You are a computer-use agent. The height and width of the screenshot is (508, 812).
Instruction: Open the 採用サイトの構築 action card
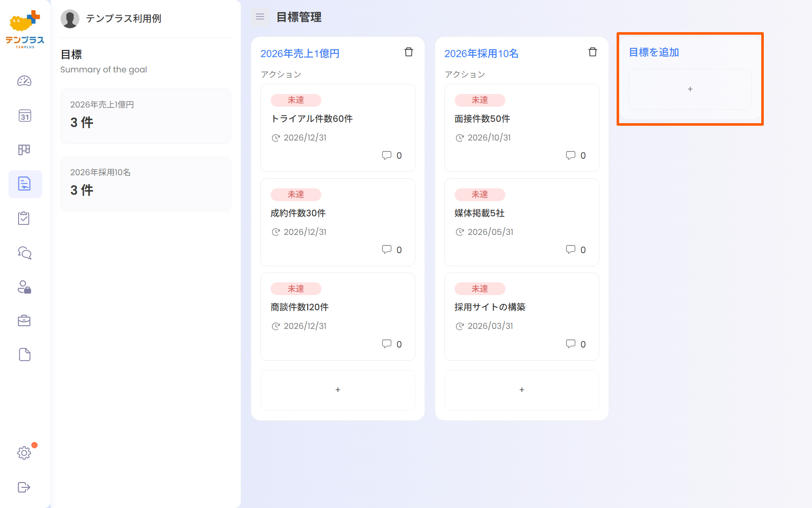click(522, 317)
